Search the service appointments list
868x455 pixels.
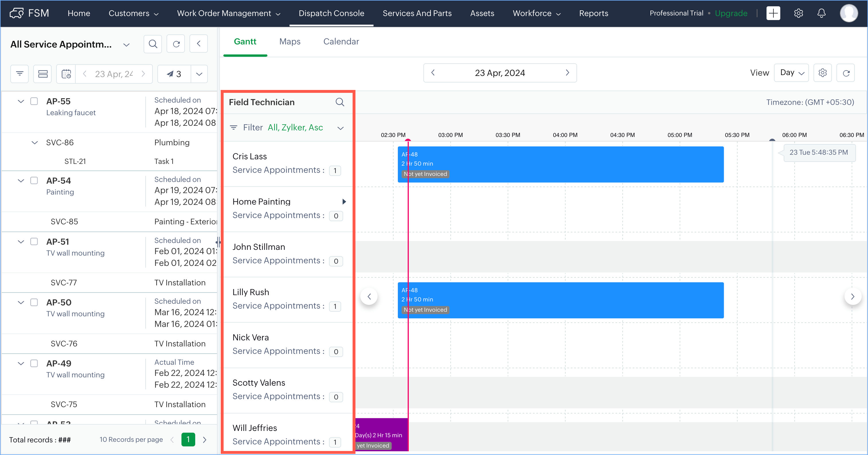(153, 44)
